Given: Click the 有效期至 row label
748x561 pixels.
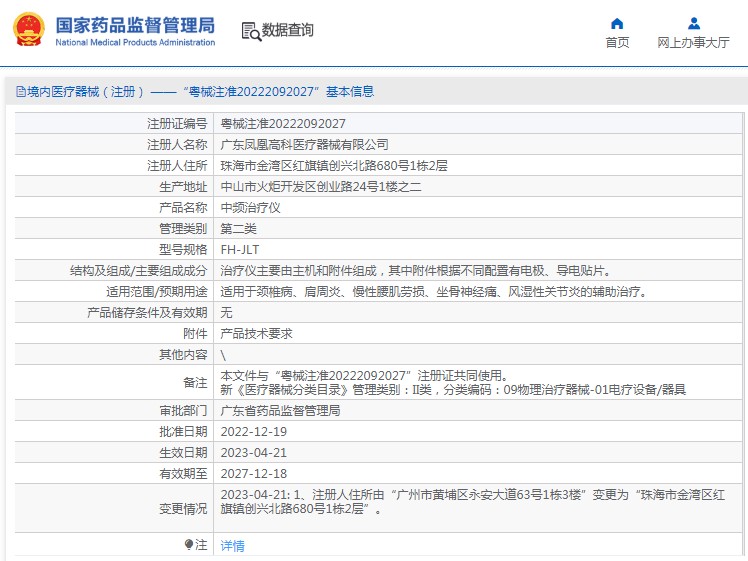Looking at the screenshot, I should tap(183, 474).
